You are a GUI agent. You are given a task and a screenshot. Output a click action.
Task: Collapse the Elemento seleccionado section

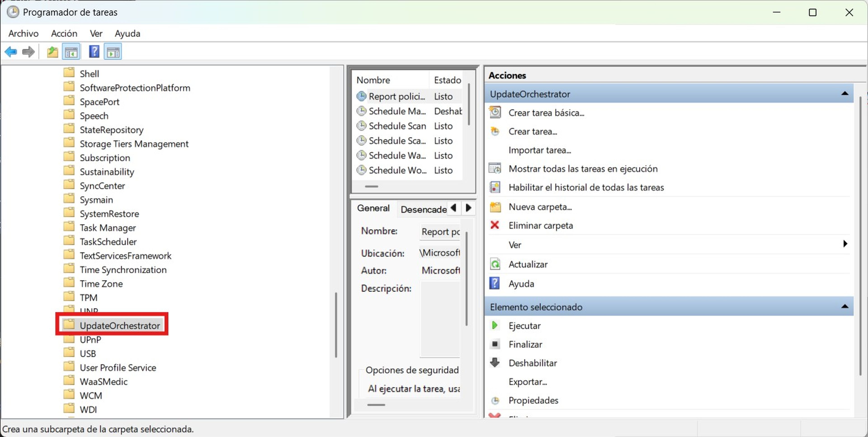point(845,306)
